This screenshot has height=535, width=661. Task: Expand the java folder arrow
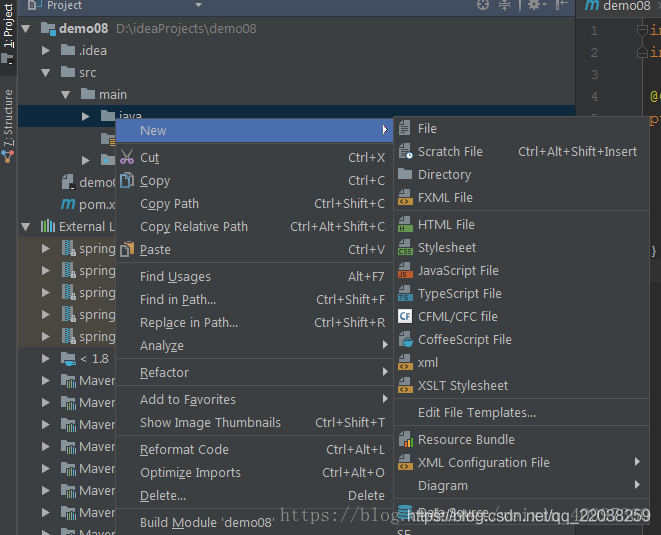tap(86, 116)
